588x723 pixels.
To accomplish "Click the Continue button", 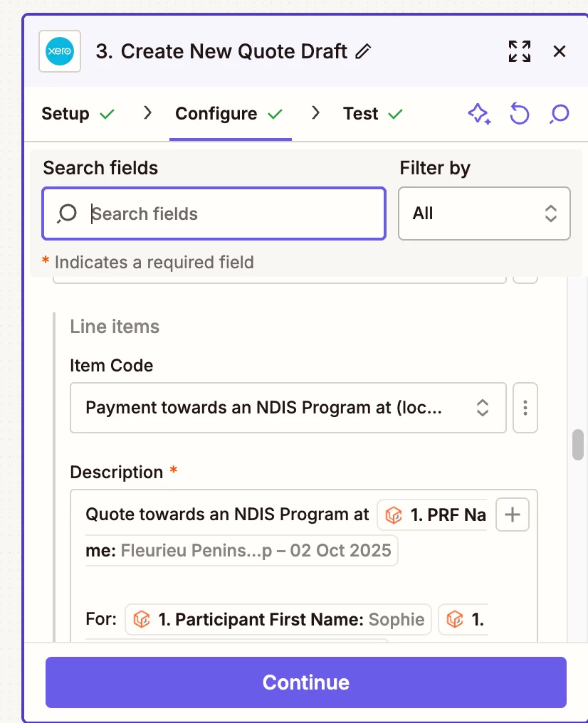I will coord(306,682).
